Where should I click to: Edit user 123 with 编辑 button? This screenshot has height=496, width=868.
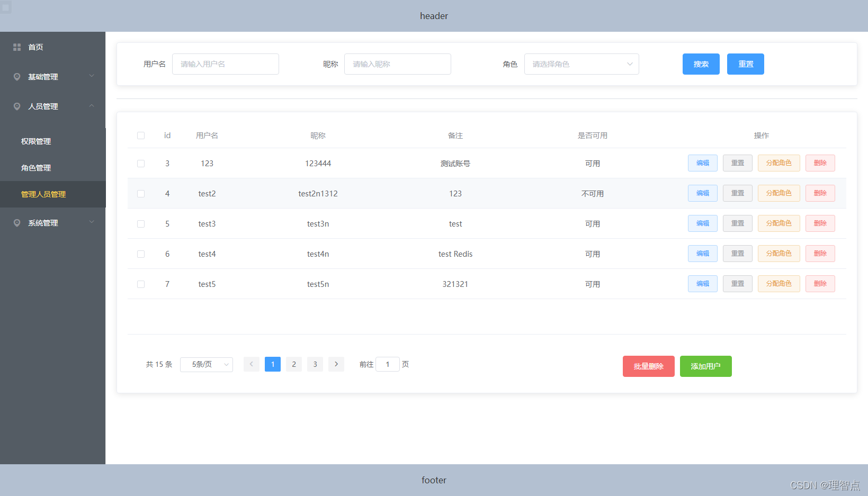[x=703, y=163]
